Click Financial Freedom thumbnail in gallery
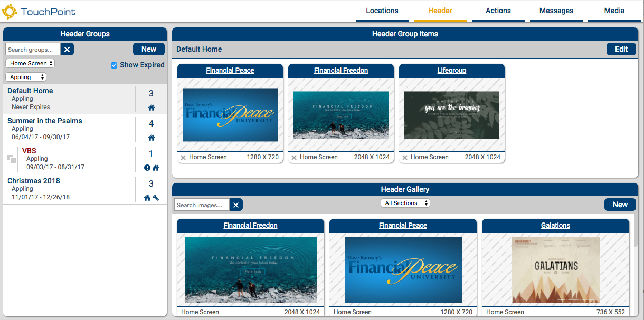This screenshot has height=320, width=644. tap(251, 270)
